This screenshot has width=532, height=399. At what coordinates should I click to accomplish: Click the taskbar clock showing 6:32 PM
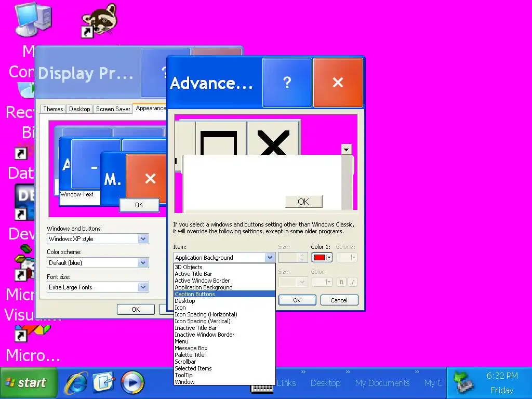click(x=502, y=376)
